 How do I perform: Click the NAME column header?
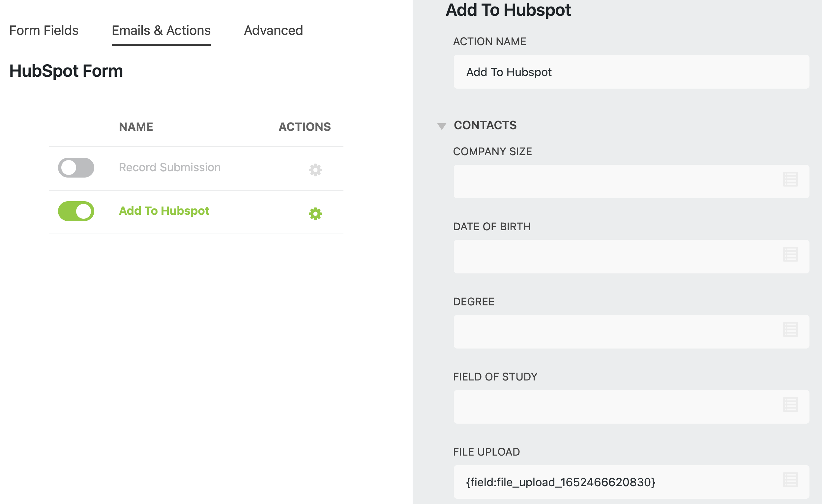coord(135,127)
